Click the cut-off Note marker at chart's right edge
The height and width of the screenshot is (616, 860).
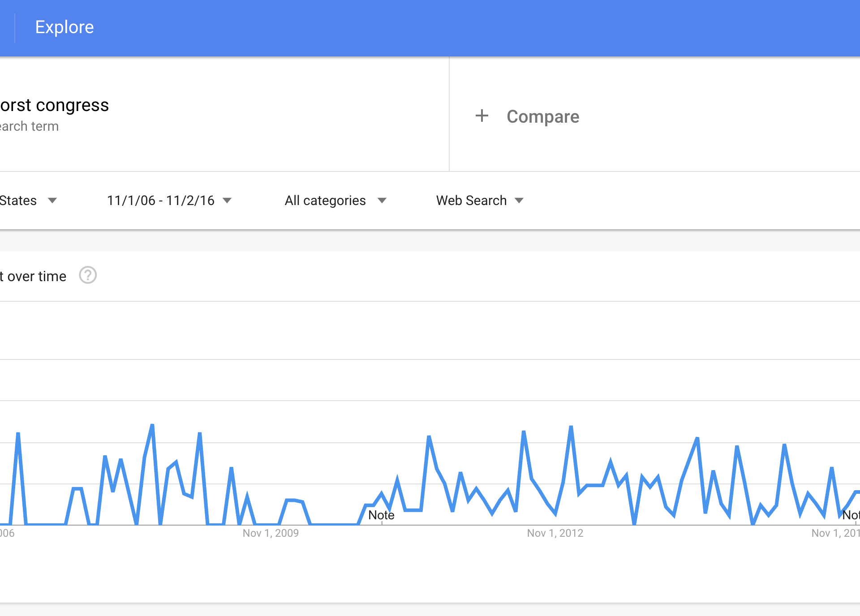coord(851,515)
